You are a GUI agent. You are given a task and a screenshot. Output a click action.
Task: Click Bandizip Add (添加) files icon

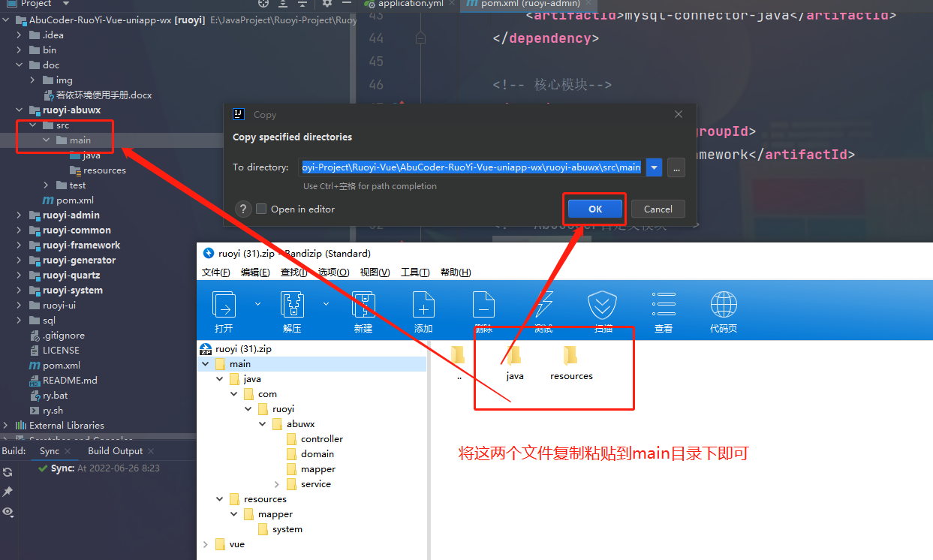(423, 305)
